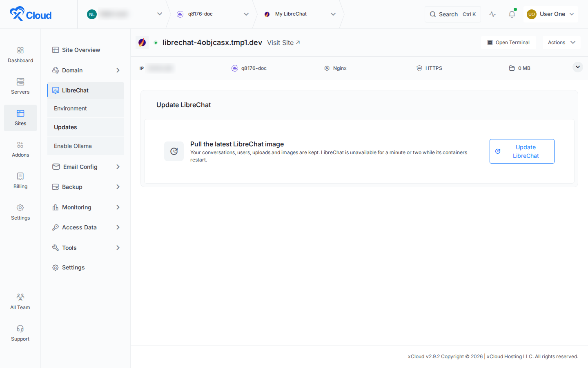Screen dimensions: 588x368
Task: Click the Update LibreChat button
Action: 522,151
